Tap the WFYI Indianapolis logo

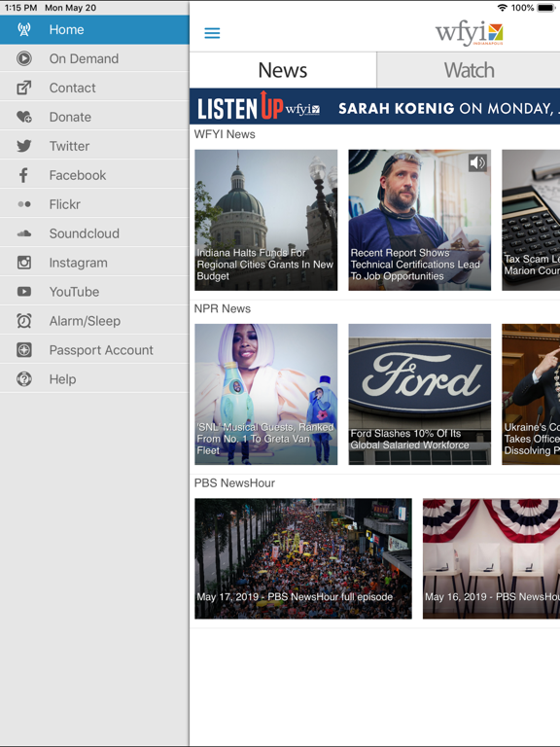[469, 33]
